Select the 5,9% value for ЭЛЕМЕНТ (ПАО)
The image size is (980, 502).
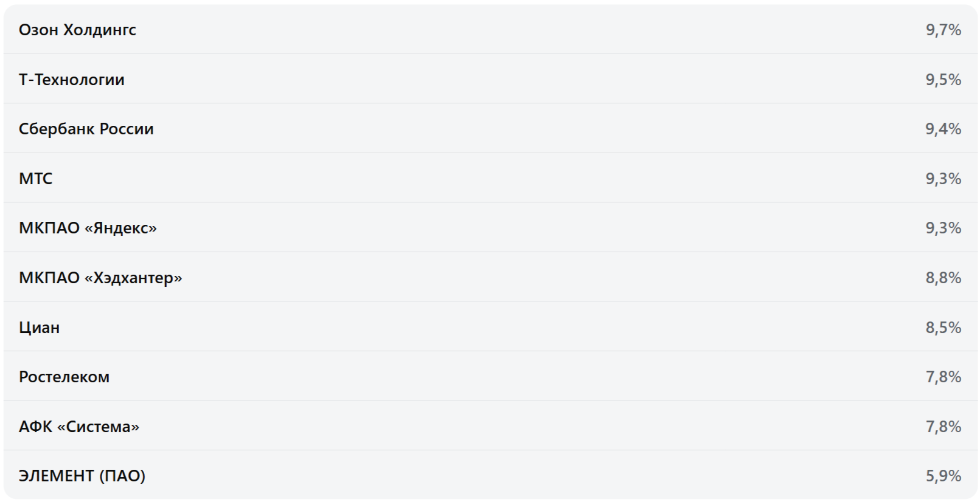tap(943, 476)
